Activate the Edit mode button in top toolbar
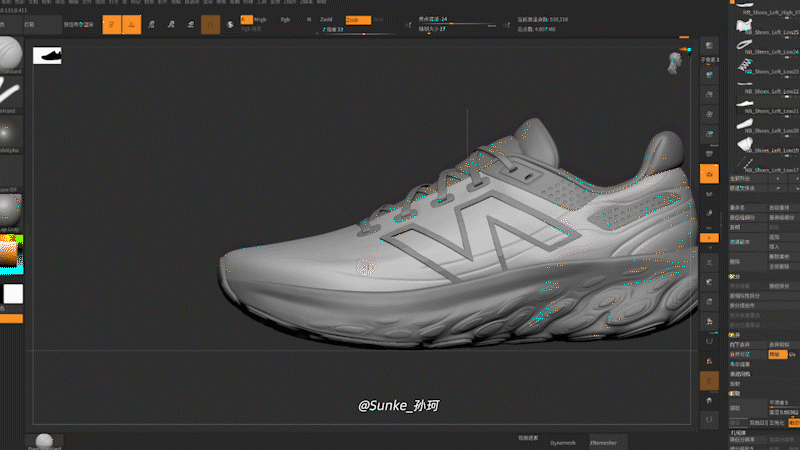Viewport: 800px width, 450px height. 112,24
